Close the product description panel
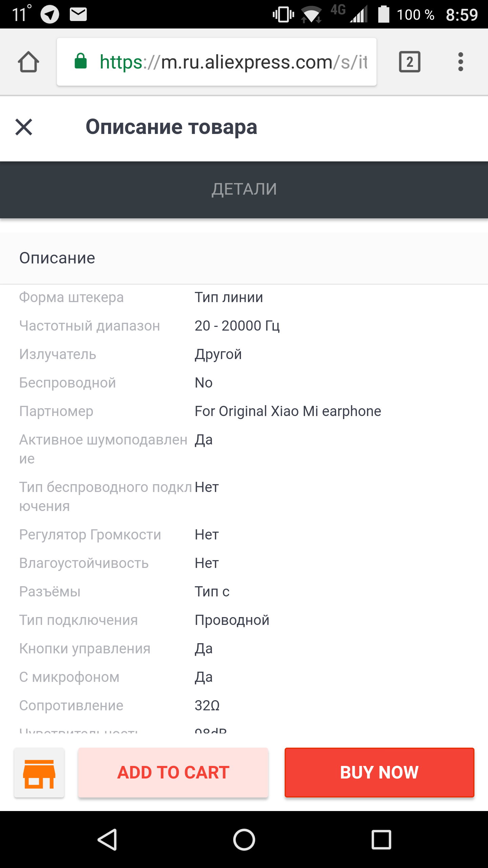Screen dimensions: 488x868 tap(24, 127)
